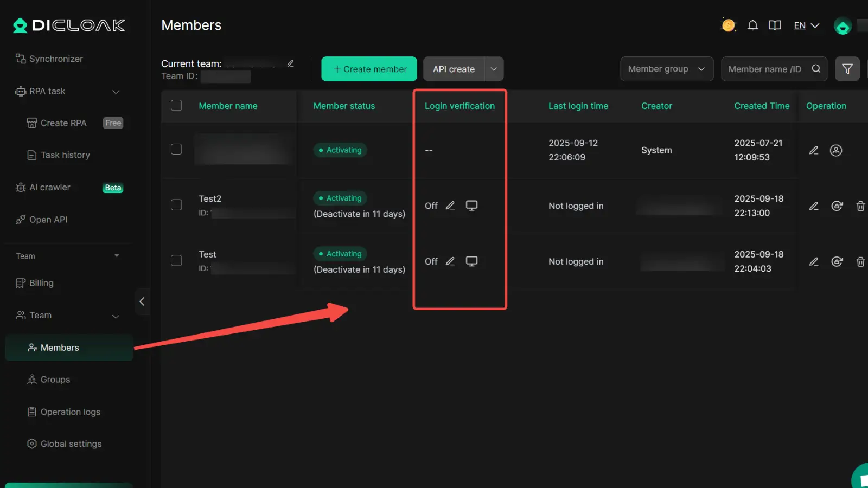Check the select-all members checkbox
This screenshot has width=868, height=488.
point(176,106)
